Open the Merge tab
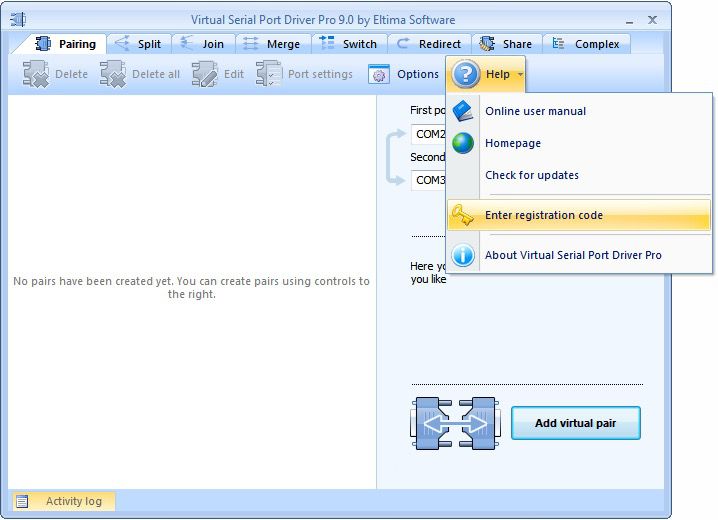This screenshot has width=718, height=520. [x=273, y=44]
